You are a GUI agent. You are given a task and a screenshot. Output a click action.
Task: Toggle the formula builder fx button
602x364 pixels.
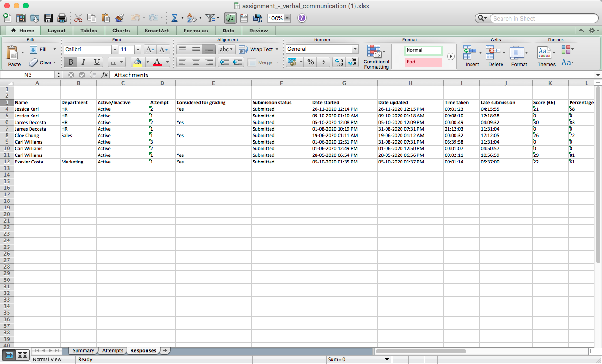point(230,18)
